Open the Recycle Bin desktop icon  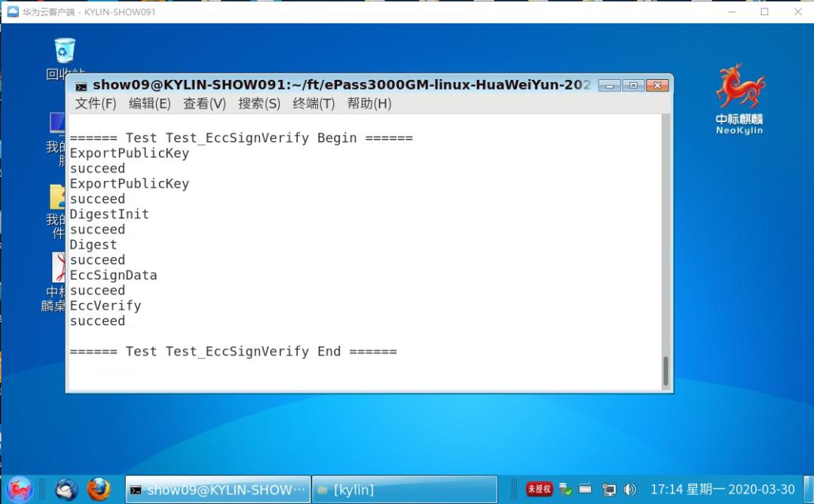[x=65, y=58]
